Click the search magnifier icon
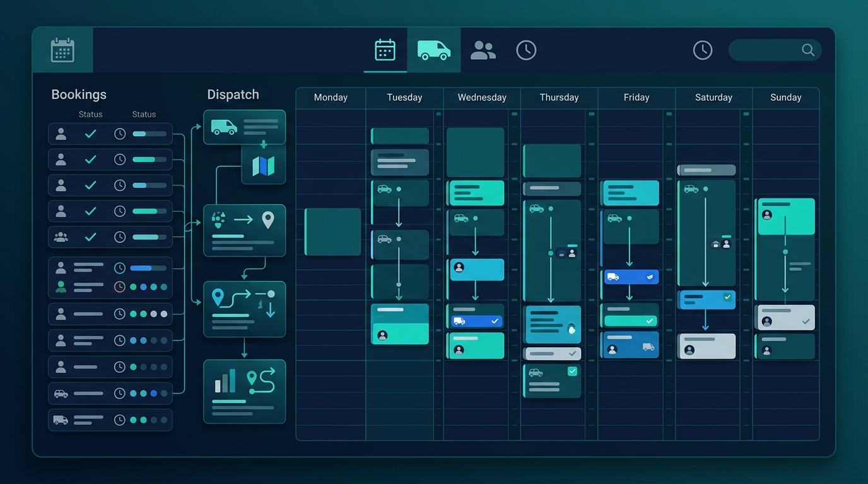 (808, 50)
